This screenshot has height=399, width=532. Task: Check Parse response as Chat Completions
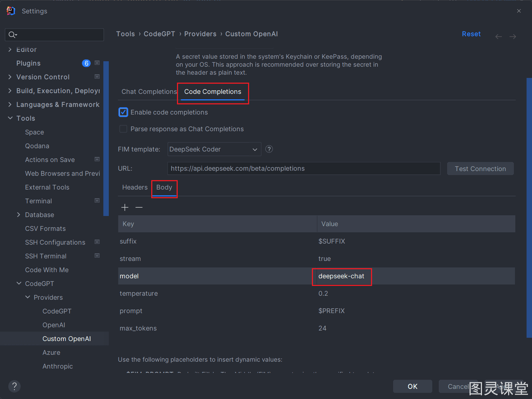123,129
